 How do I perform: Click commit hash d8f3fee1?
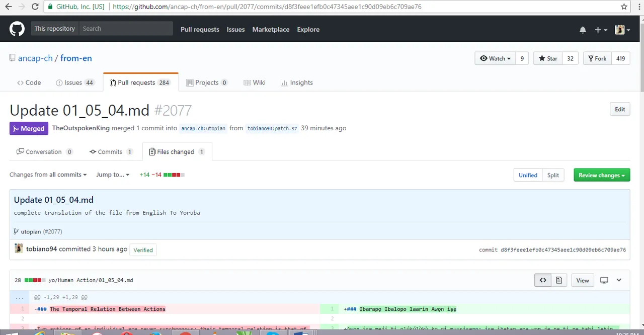click(563, 250)
